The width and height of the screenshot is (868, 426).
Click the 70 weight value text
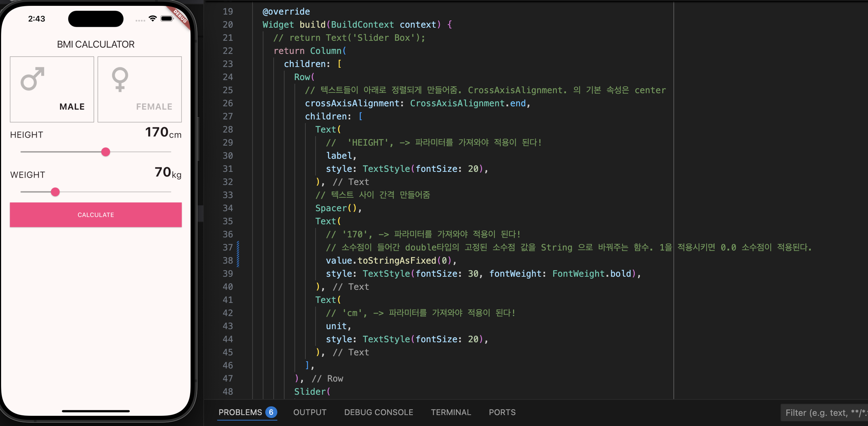click(x=163, y=172)
